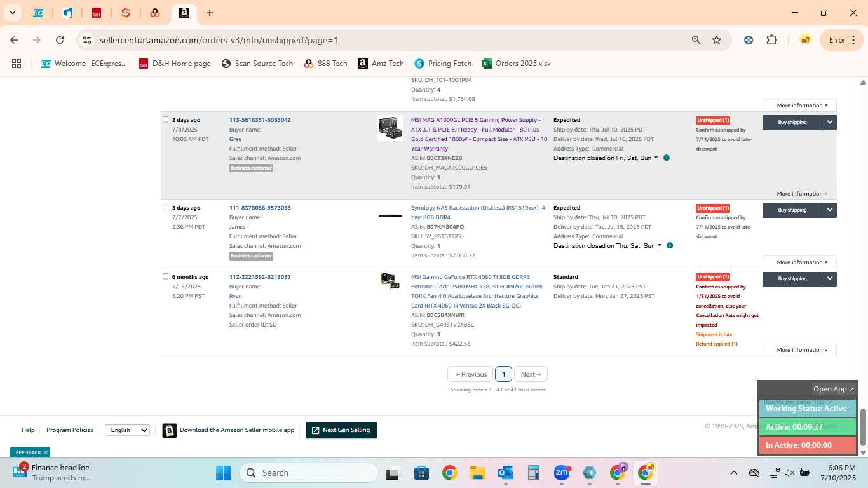Screen dimensions: 868x488
Task: Open order 113-5616351-6085042 details
Action: click(260, 120)
